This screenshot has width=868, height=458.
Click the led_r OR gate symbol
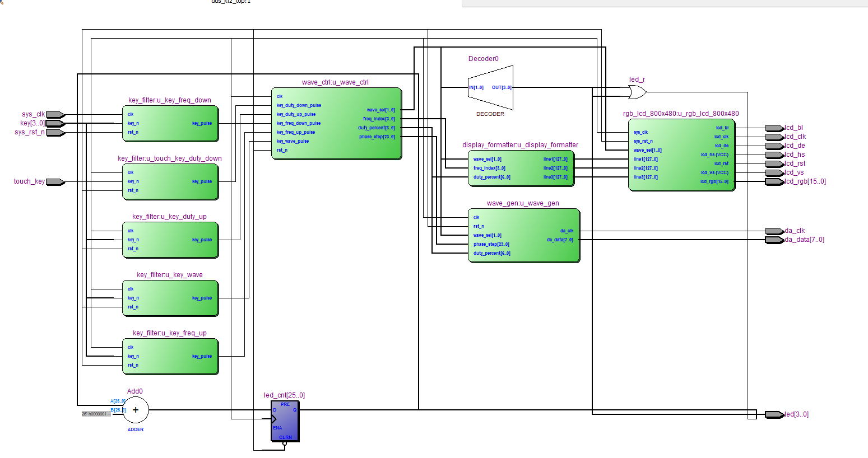[637, 92]
